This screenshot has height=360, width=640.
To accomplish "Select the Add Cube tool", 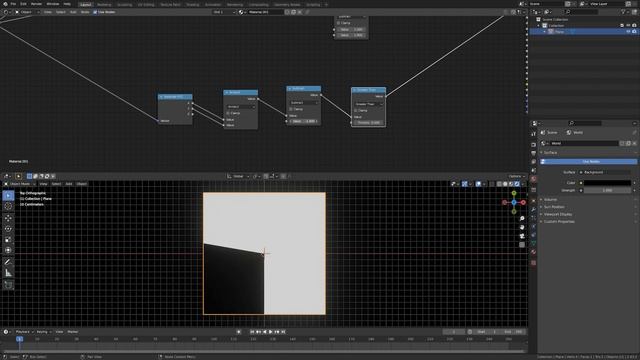I will pos(8,284).
